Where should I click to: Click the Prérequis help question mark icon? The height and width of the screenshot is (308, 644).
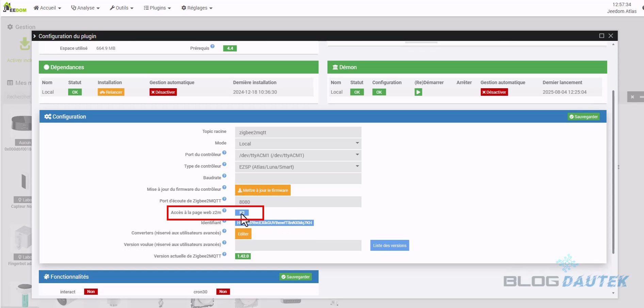click(x=212, y=46)
